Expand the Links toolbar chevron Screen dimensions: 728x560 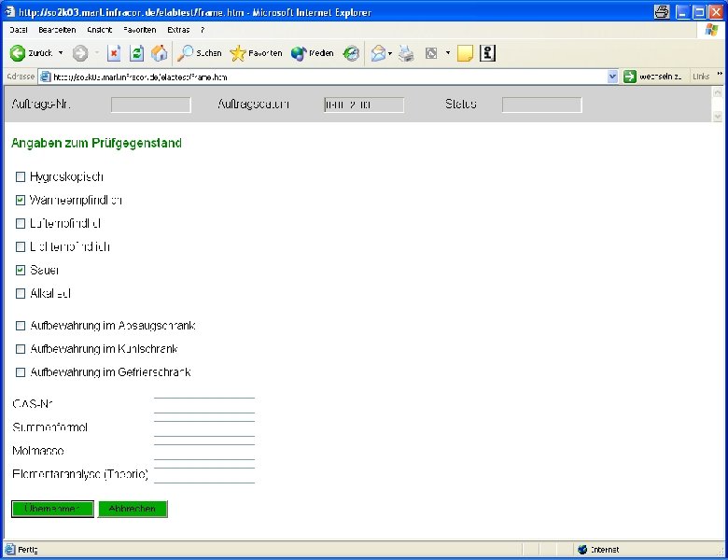720,75
